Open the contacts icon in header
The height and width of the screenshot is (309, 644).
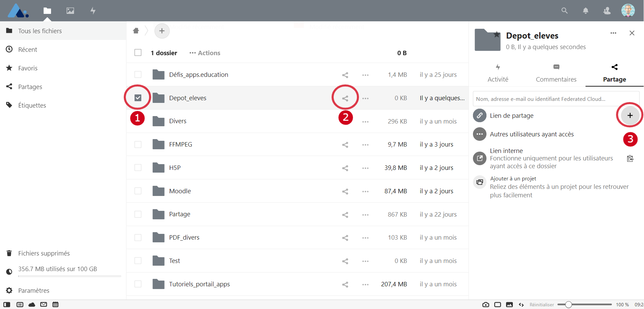pyautogui.click(x=607, y=10)
